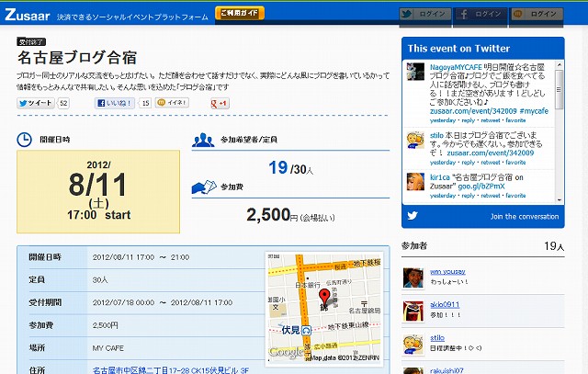The width and height of the screenshot is (588, 374).
Task: Retweet the kir1ca tweet
Action: 491,196
